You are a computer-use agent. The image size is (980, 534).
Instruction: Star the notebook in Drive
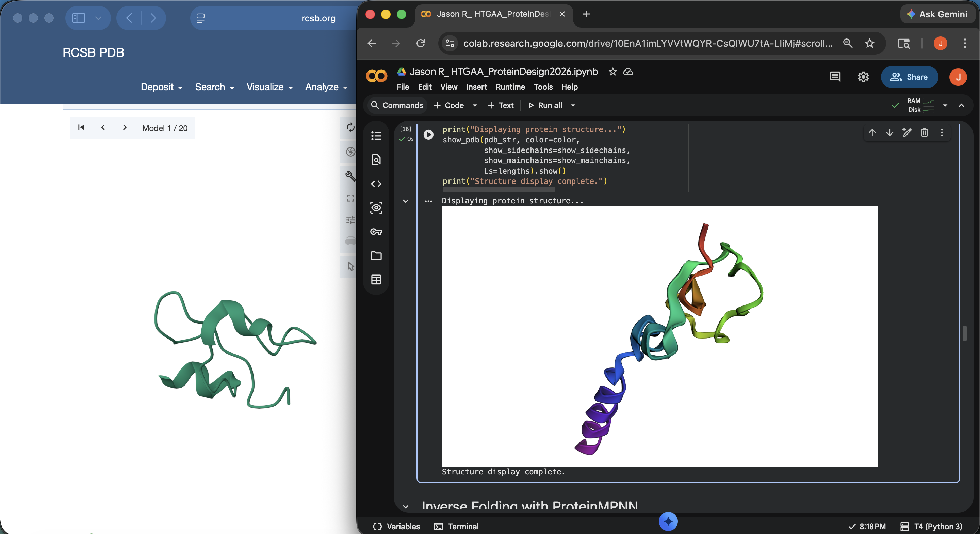612,72
